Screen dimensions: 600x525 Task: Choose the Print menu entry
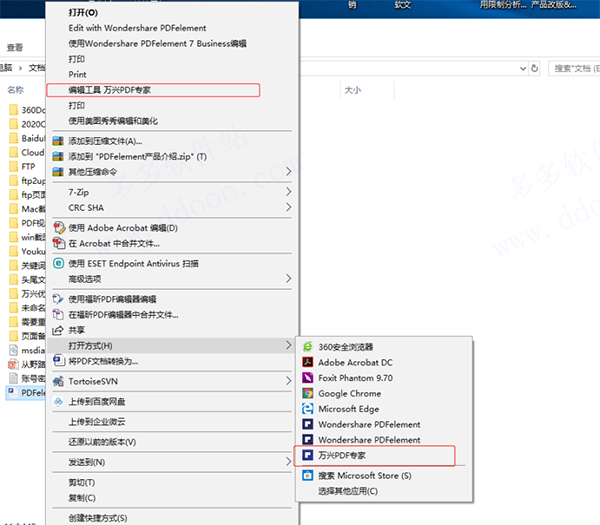(x=173, y=74)
